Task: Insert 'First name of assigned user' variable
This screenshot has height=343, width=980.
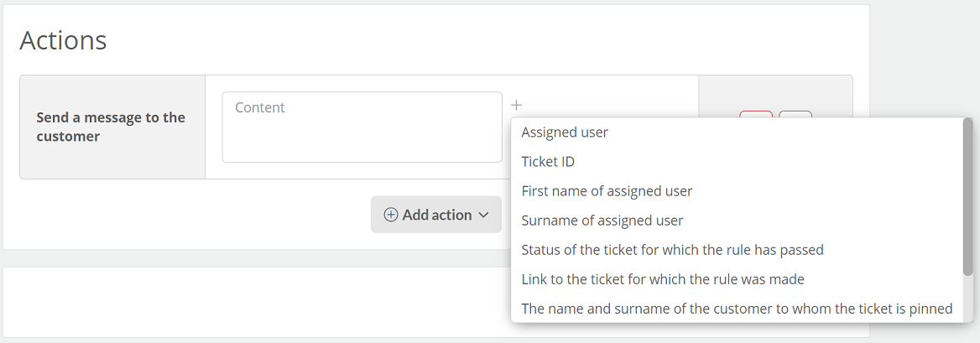Action: tap(737, 191)
